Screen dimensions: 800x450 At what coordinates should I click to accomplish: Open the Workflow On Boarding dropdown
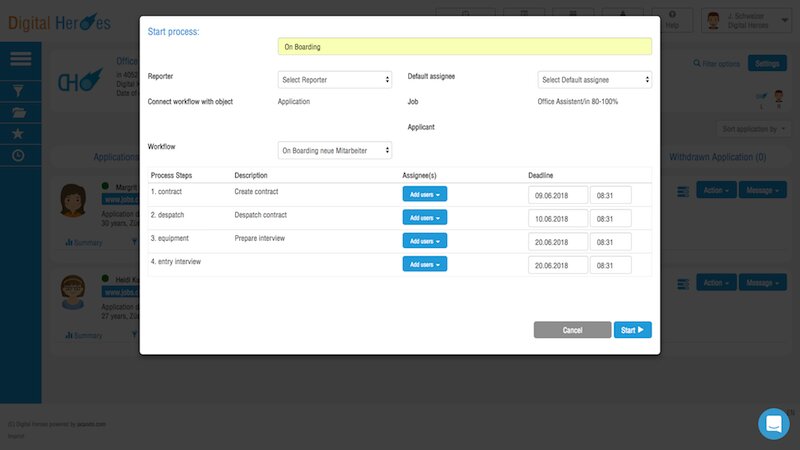pyautogui.click(x=334, y=150)
